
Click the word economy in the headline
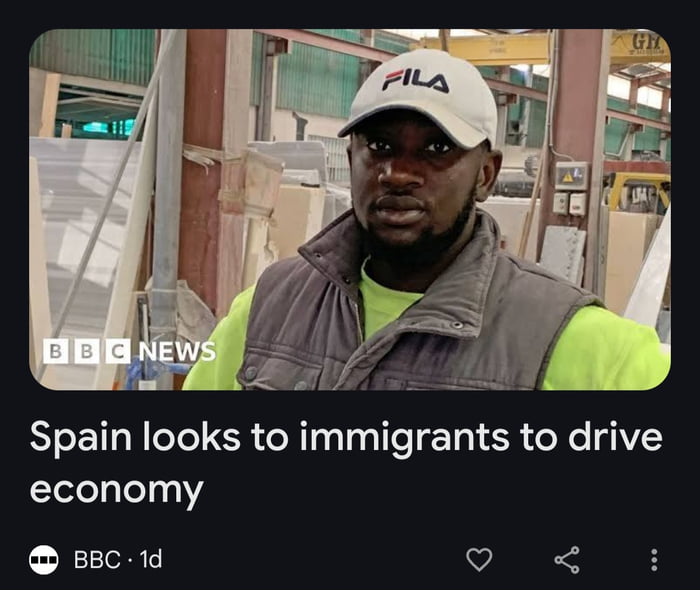[117, 490]
